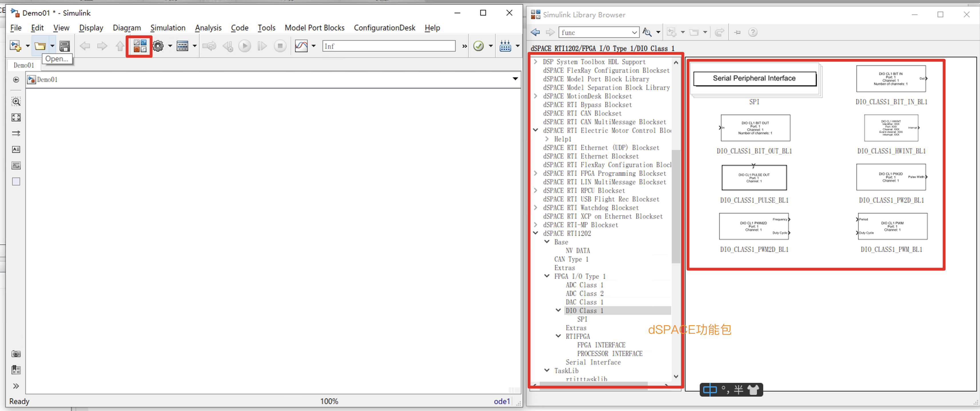
Task: Open the Simulation menu
Action: (168, 28)
